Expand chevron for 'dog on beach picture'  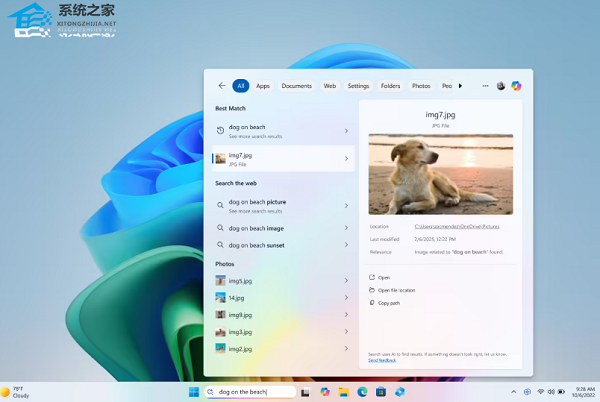tap(346, 206)
